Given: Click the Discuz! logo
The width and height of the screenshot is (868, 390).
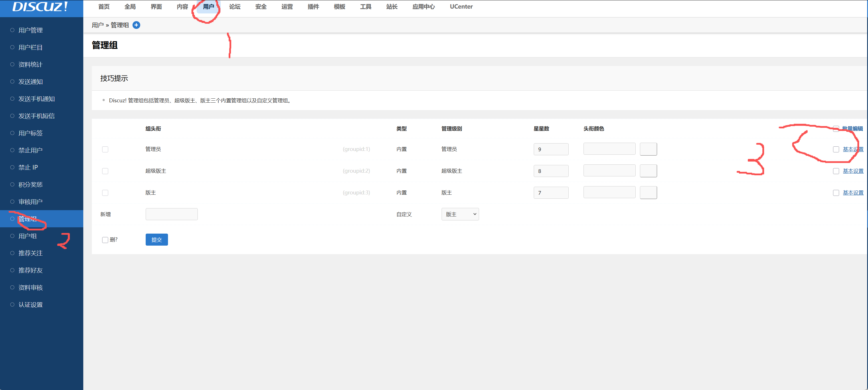Looking at the screenshot, I should coord(40,7).
